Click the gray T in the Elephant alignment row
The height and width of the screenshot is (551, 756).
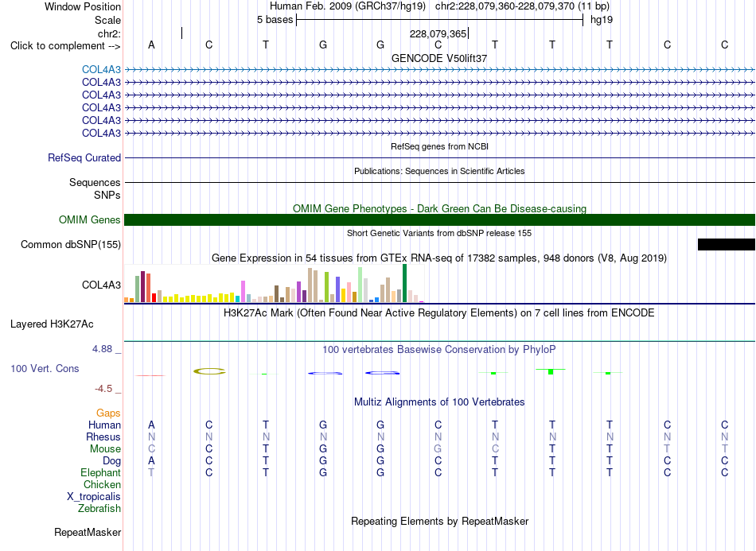(x=151, y=472)
